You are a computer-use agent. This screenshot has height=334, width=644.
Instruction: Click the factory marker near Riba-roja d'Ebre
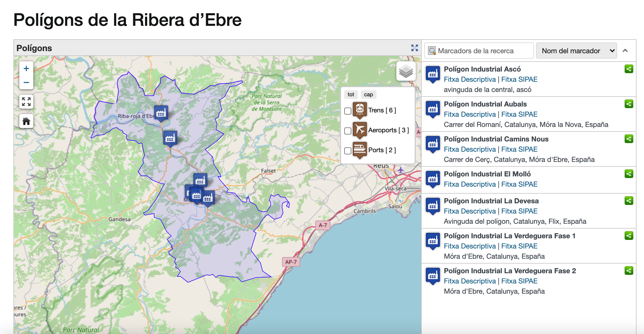(x=161, y=113)
